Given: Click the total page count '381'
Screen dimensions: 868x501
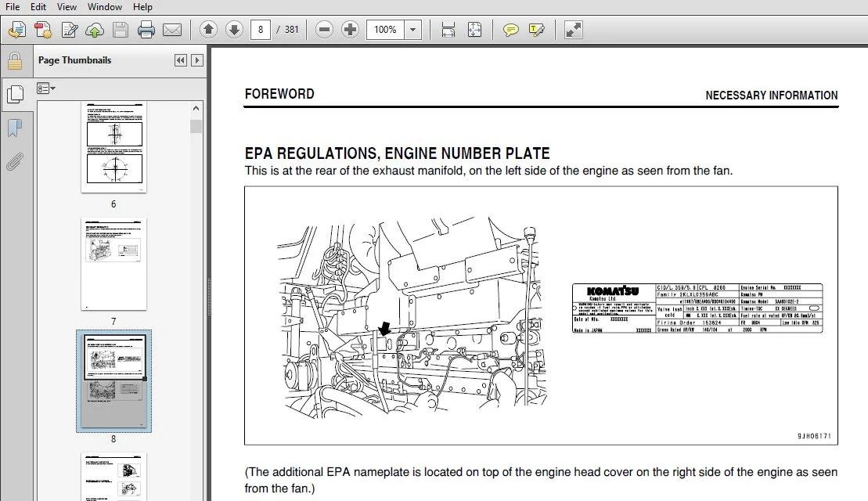Looking at the screenshot, I should tap(292, 29).
